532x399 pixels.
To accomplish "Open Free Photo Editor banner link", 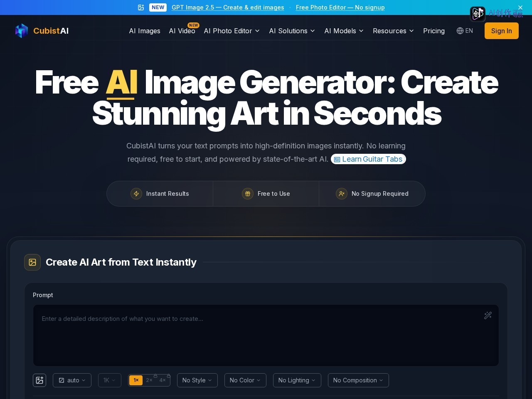I will [340, 7].
